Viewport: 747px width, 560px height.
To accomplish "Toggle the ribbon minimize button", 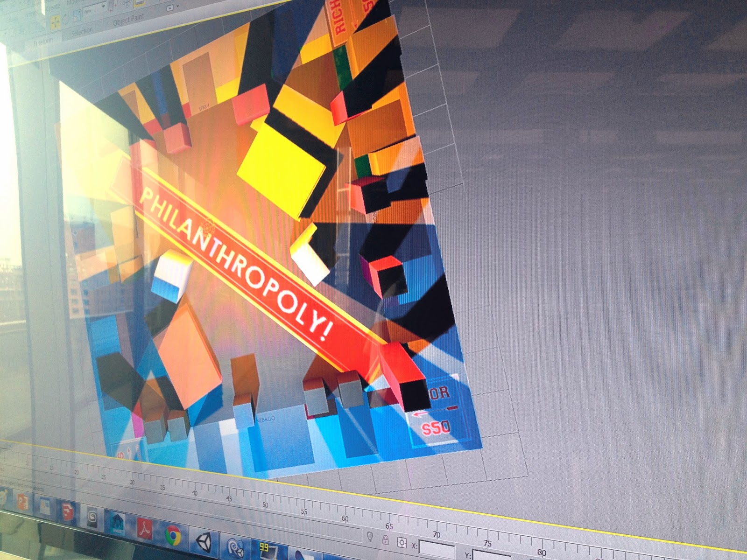I will click(170, 7).
